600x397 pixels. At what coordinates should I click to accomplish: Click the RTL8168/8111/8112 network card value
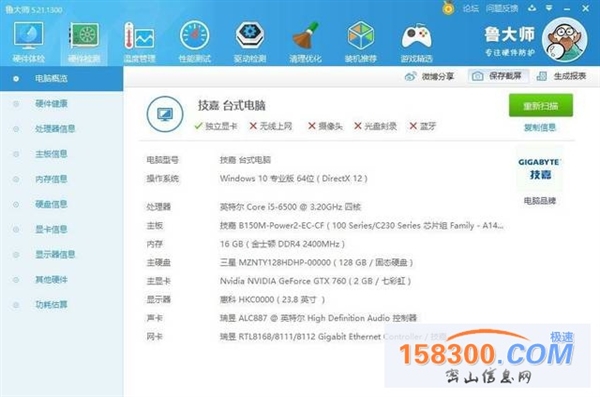[x=333, y=337]
